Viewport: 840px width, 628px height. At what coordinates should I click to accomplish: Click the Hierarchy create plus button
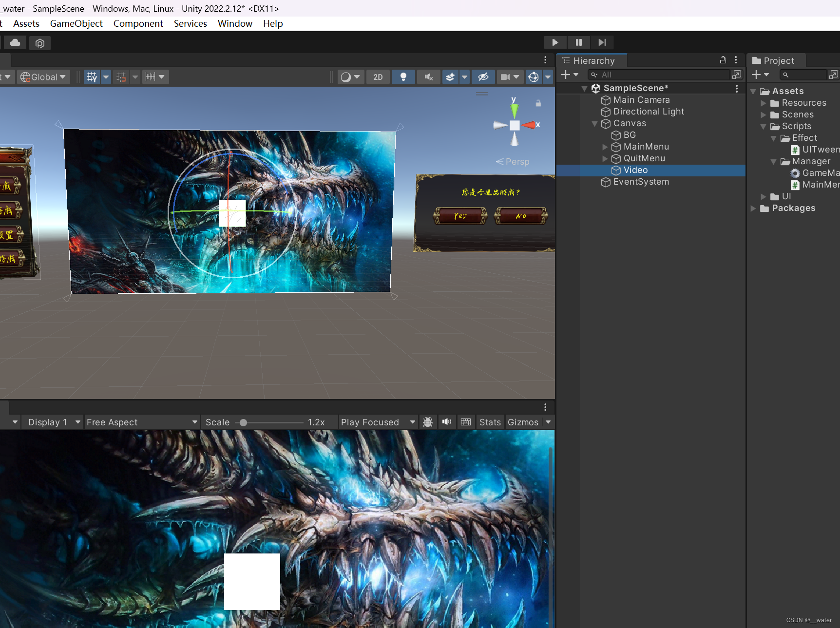coord(569,75)
